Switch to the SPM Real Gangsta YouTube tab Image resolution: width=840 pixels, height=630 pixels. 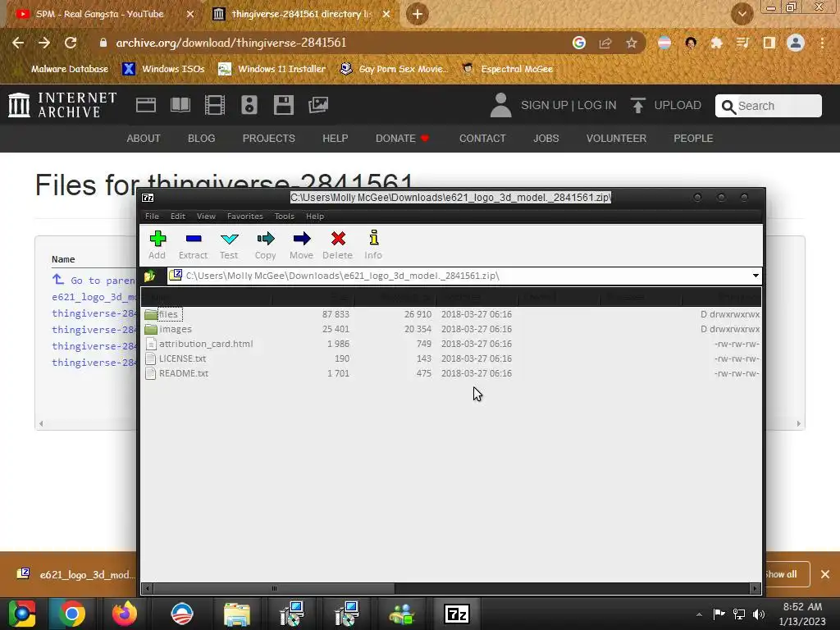(x=102, y=15)
